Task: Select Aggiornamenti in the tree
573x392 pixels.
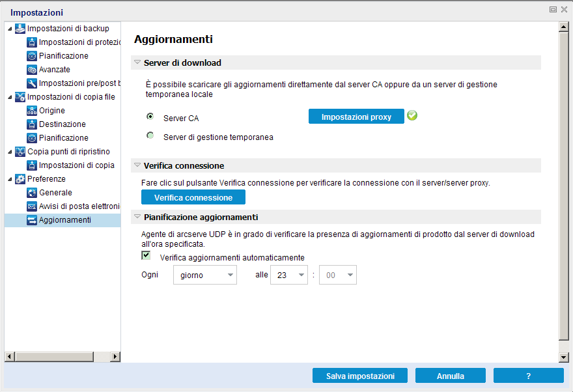Action: 65,220
